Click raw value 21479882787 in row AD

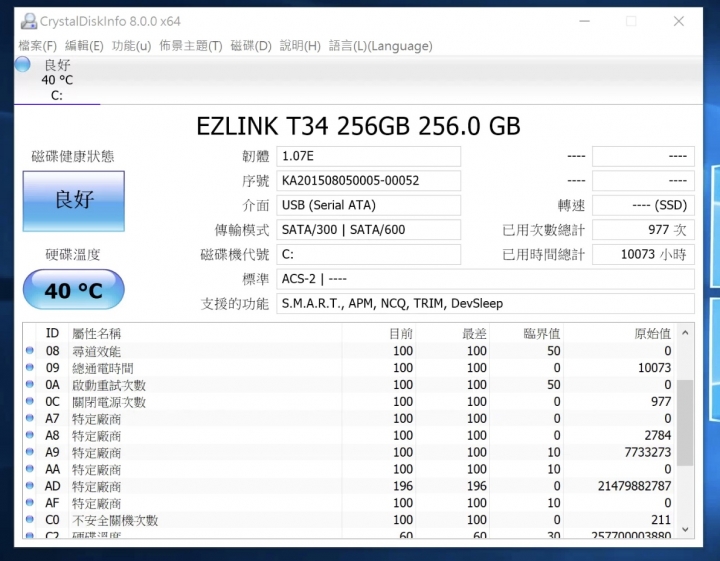coord(635,486)
